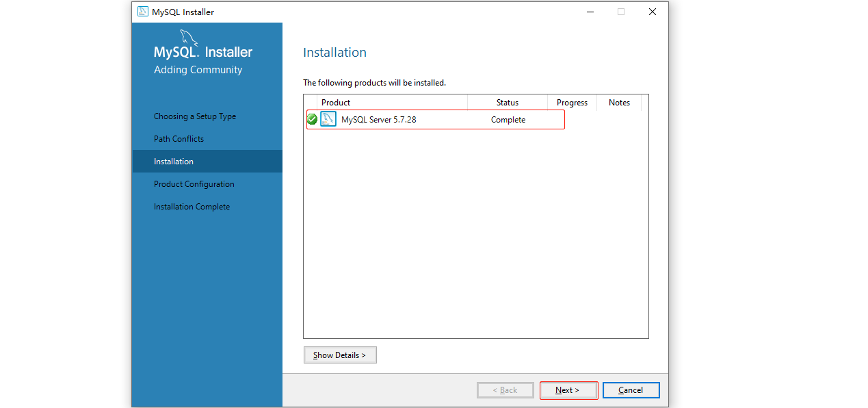Click the MySQL dolphin logo in sidebar

[189, 37]
